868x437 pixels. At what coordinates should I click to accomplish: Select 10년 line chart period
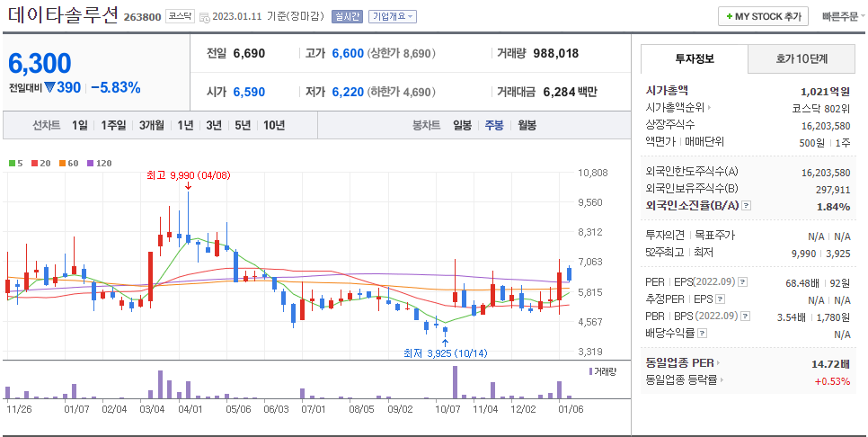[274, 126]
